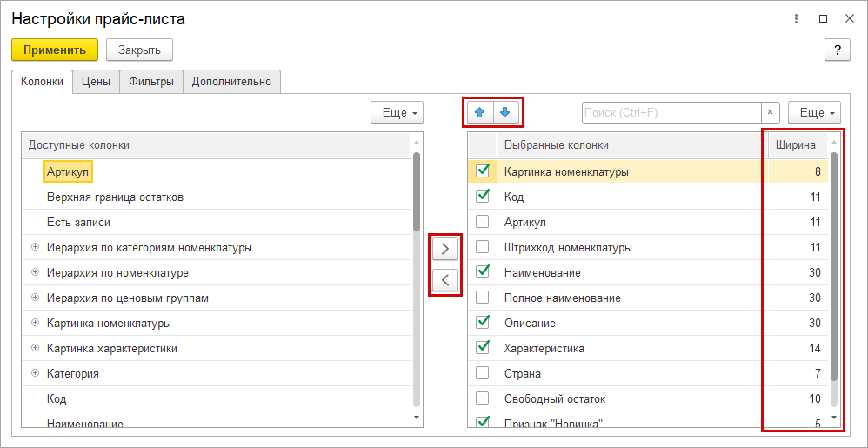868x448 pixels.
Task: Open the right Еще dropdown menu
Action: point(814,112)
